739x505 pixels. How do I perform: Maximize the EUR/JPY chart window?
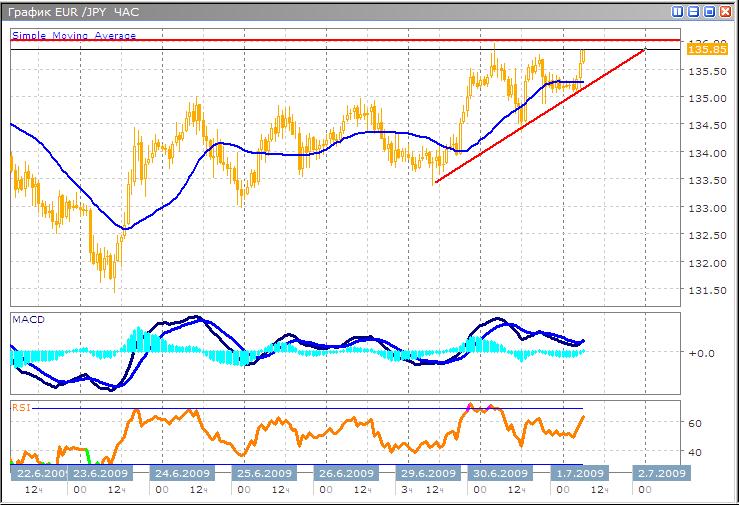coord(708,12)
